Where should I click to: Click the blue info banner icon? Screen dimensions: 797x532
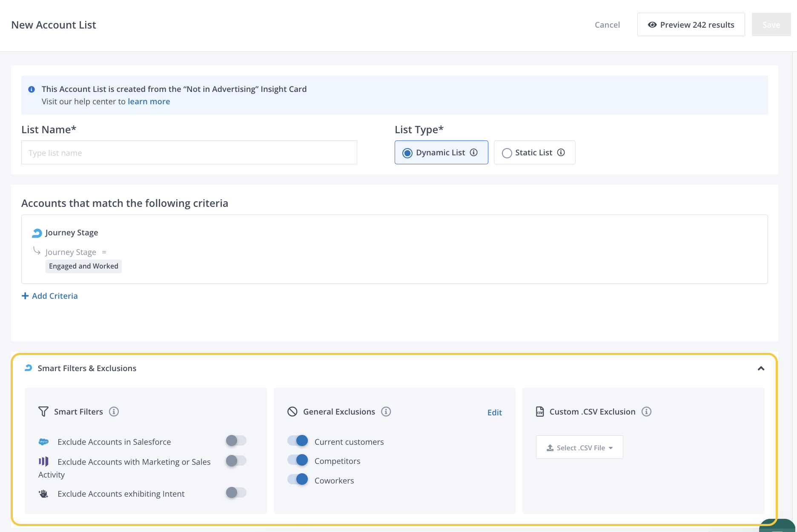pyautogui.click(x=32, y=89)
